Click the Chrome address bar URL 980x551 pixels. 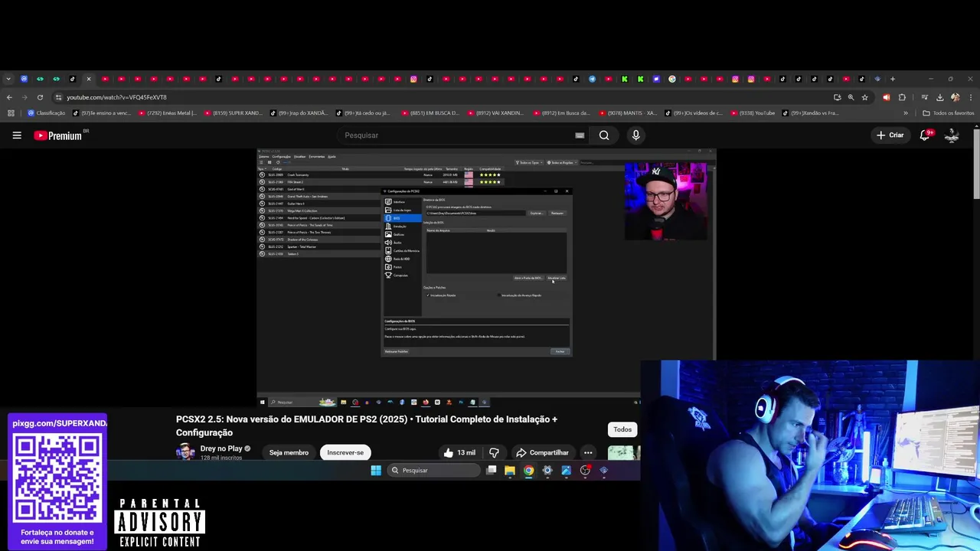pyautogui.click(x=116, y=97)
